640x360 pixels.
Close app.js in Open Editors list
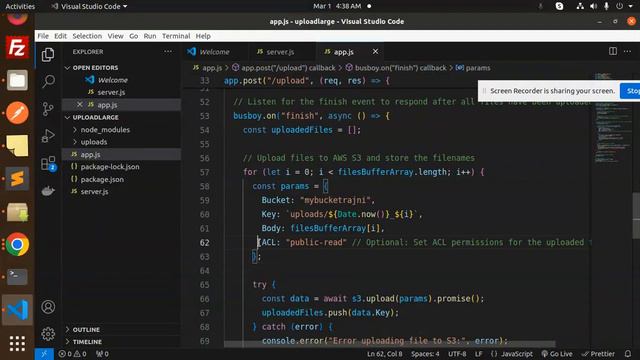click(80, 104)
